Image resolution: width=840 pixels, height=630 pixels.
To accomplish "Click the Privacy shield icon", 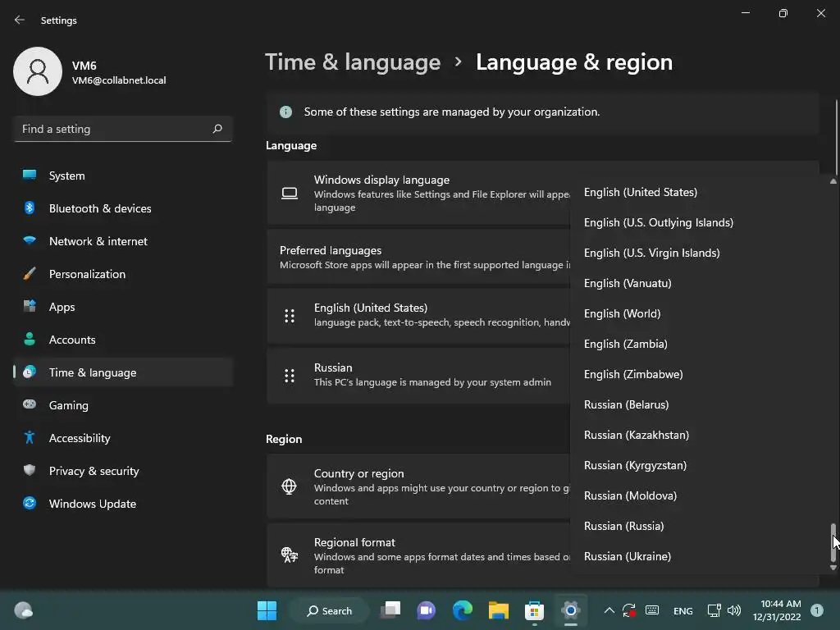I will (30, 470).
